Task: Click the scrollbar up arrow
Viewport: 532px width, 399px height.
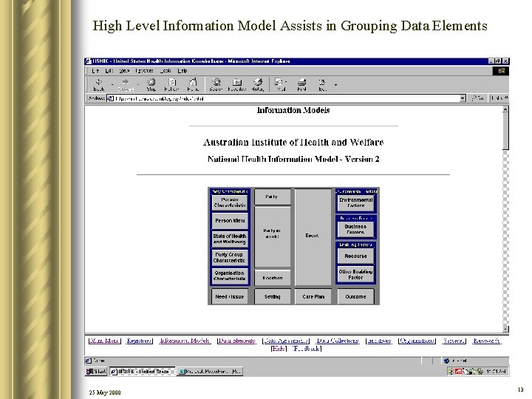Action: coord(505,109)
